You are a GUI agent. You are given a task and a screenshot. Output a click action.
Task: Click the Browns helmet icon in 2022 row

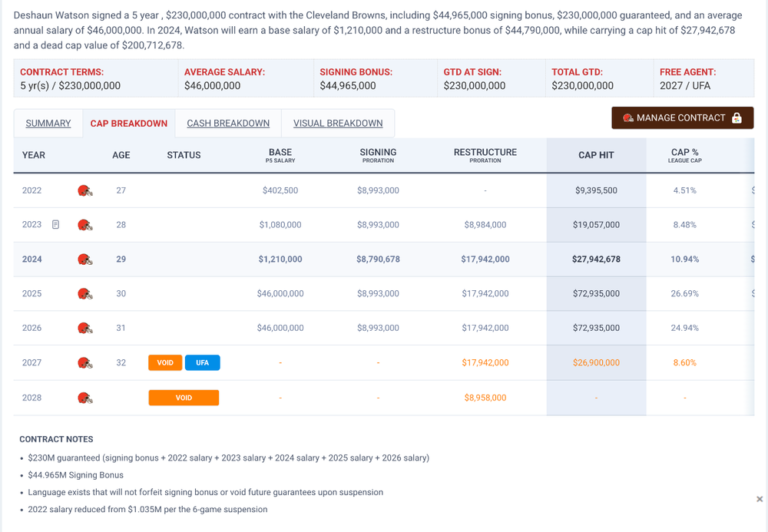click(x=85, y=190)
